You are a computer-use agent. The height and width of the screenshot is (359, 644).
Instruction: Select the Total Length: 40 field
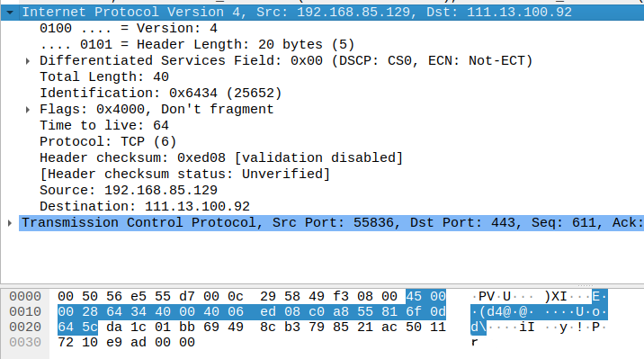tap(104, 76)
